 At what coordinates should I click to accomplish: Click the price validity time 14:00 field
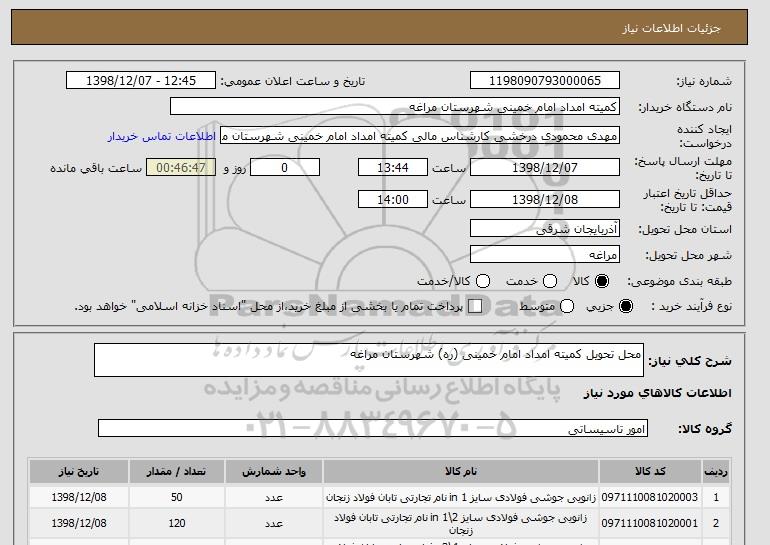pos(393,200)
